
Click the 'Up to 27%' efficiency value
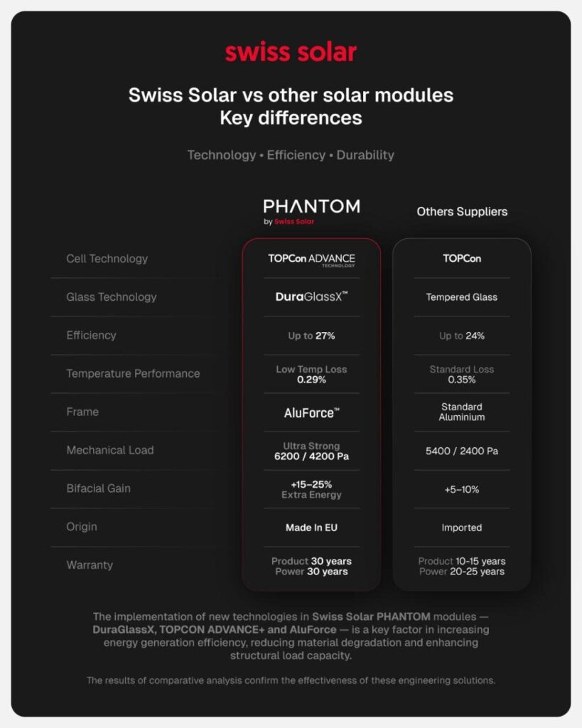311,336
